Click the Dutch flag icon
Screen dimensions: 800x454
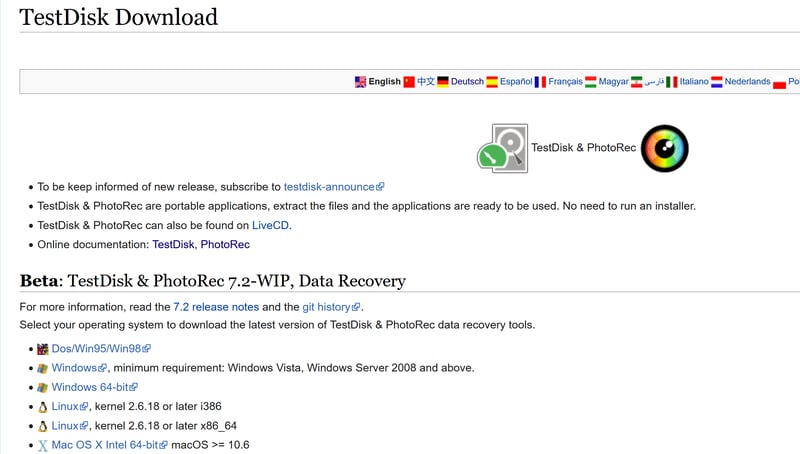717,82
